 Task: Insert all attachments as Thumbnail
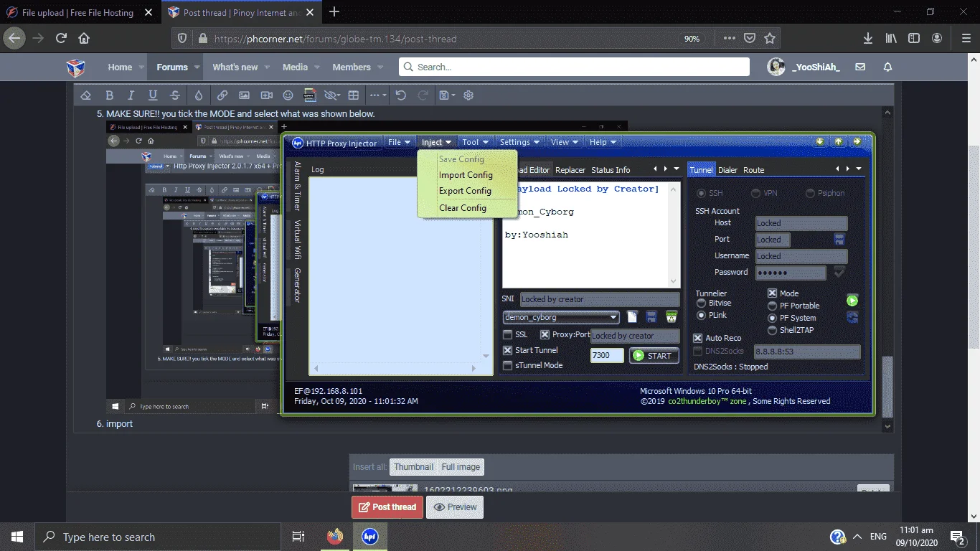click(x=413, y=467)
